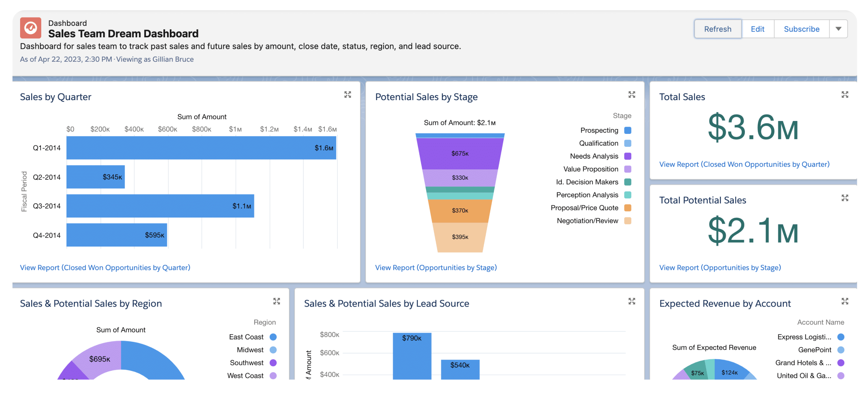The width and height of the screenshot is (868, 393).
Task: Expand the Lead Source chart widget
Action: [632, 301]
